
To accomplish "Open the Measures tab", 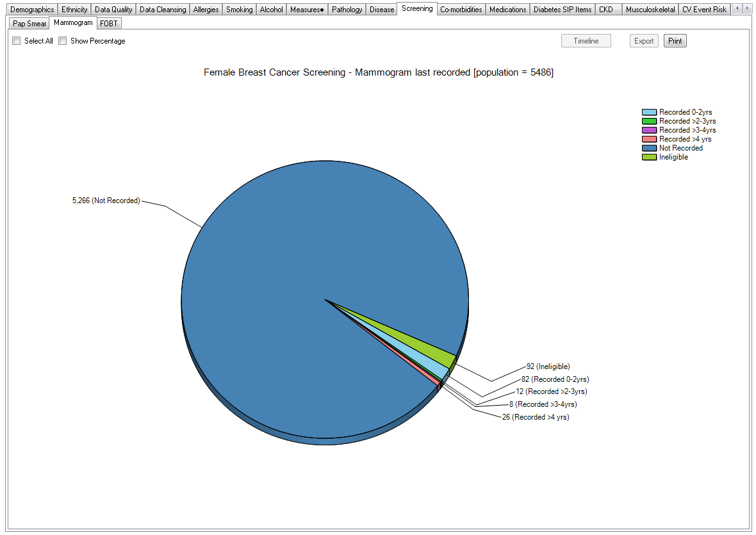I will pyautogui.click(x=307, y=10).
